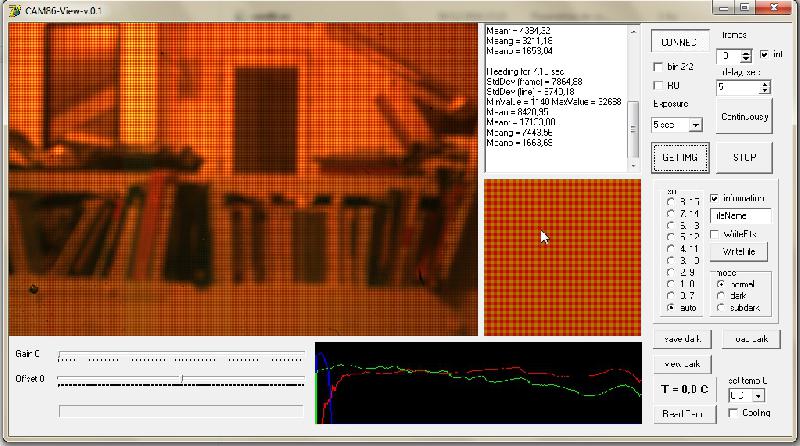
Task: Click the view dark button
Action: [682, 364]
